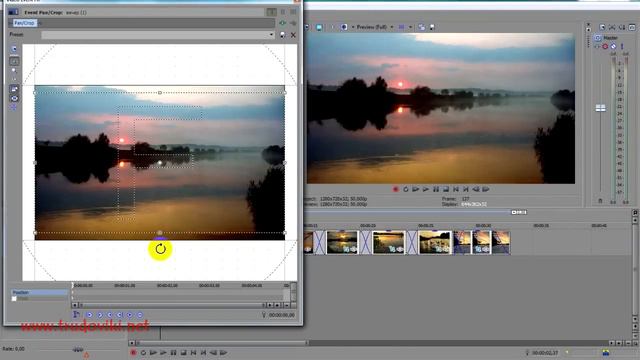Select the third lake clip on timeline
Viewport: 640px width, 360px height.
click(435, 242)
